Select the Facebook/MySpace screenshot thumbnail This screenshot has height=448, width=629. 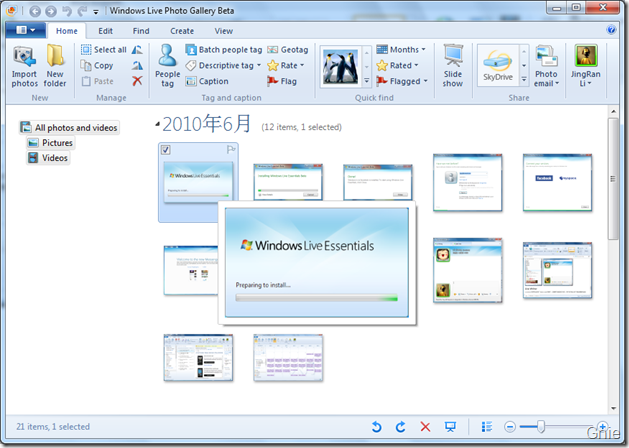pos(557,182)
